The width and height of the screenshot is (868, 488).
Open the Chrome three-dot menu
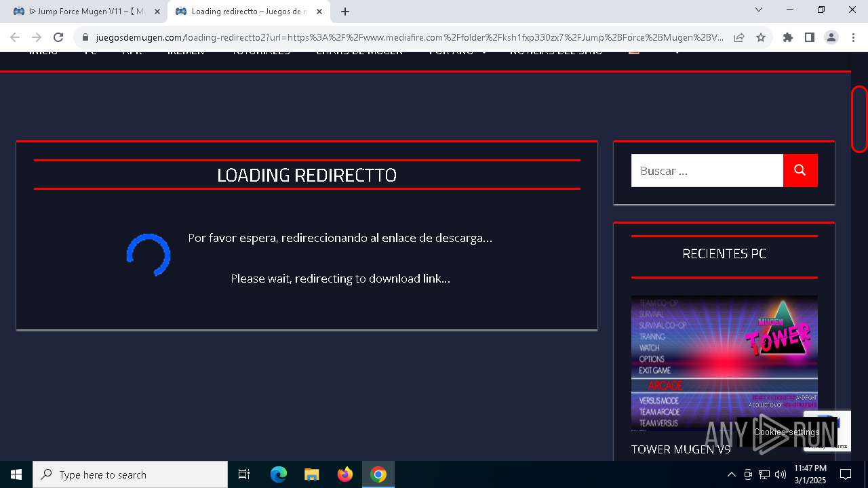coord(853,38)
